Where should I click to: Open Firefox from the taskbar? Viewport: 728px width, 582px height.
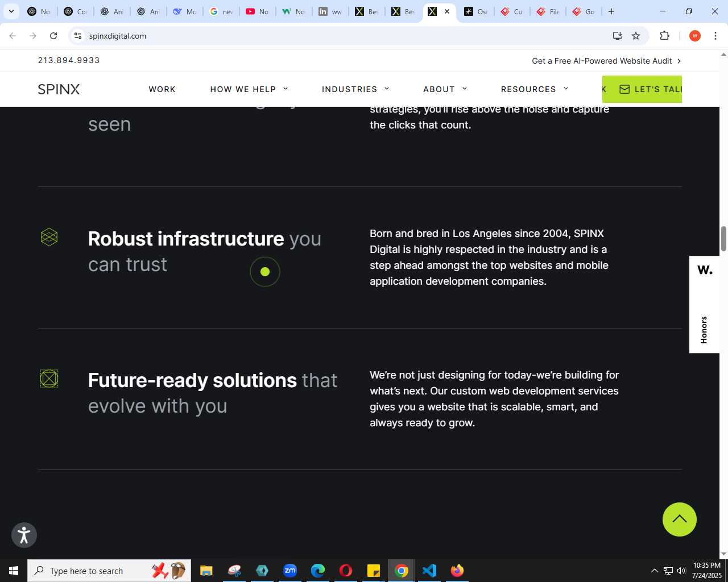point(457,571)
